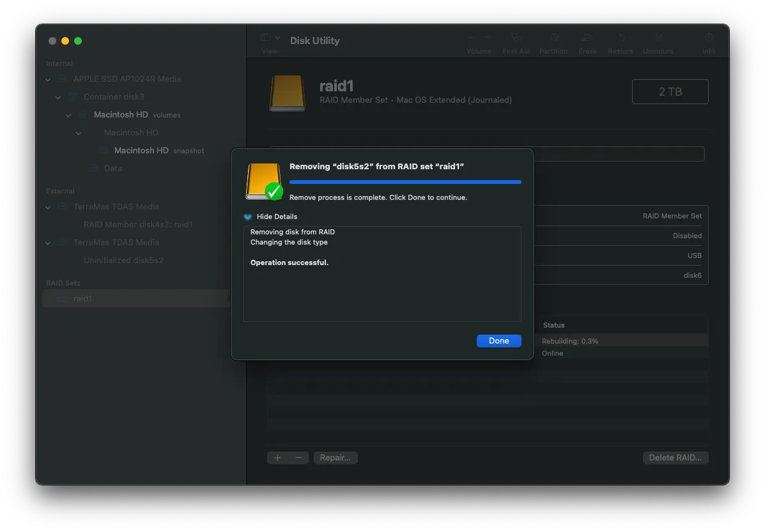Collapse the Hide Details disclosure triangle
The width and height of the screenshot is (765, 532).
248,217
